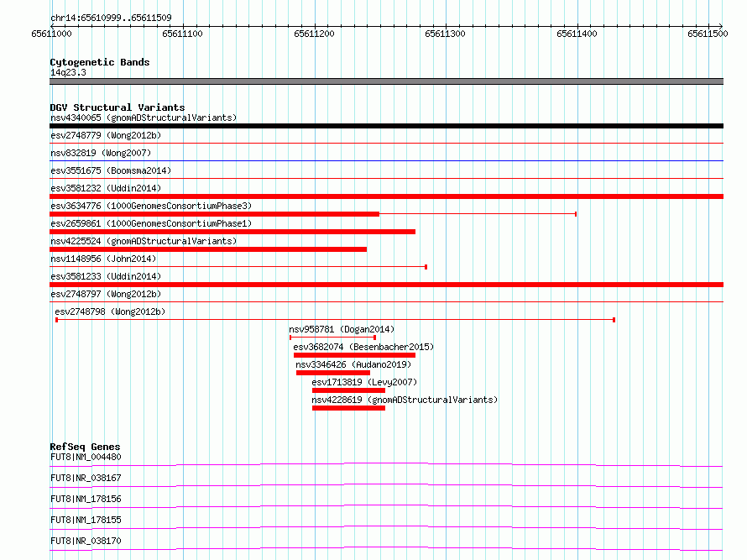Click the DGV Structural Variants track title
The height and width of the screenshot is (560, 747).
click(x=118, y=107)
